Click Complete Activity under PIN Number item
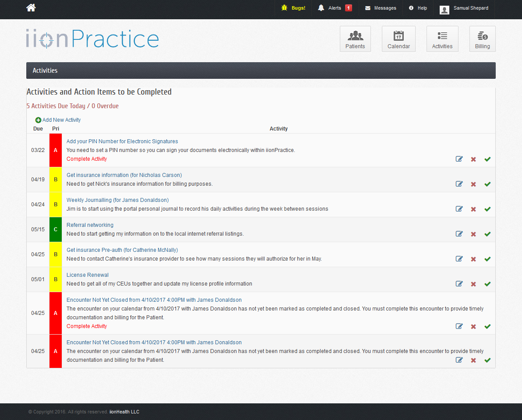 (87, 159)
